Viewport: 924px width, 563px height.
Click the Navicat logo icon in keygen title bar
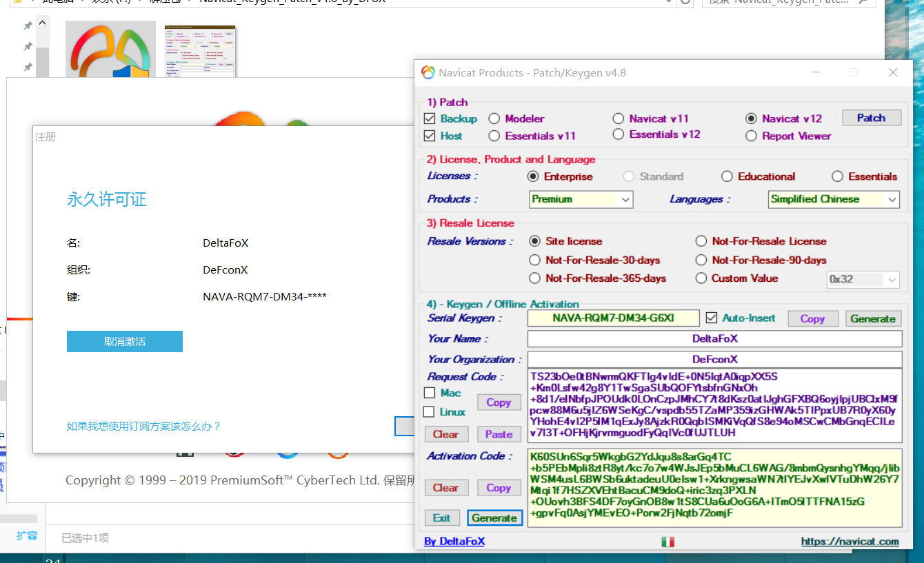click(x=428, y=72)
